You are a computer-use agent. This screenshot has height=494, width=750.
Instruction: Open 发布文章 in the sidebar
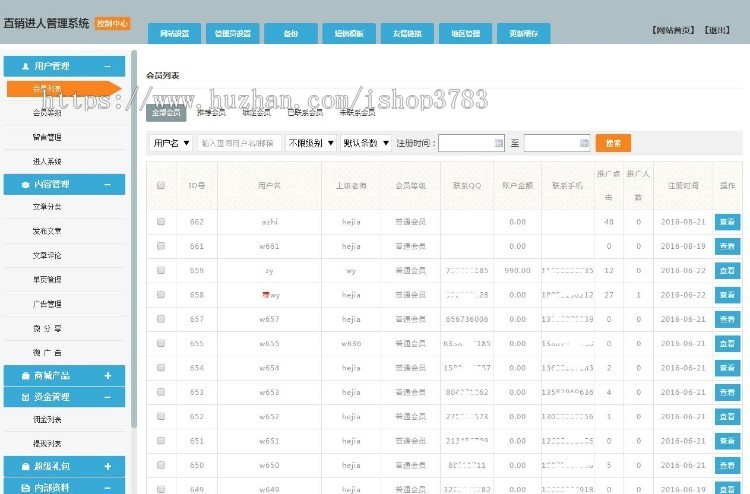click(x=47, y=231)
